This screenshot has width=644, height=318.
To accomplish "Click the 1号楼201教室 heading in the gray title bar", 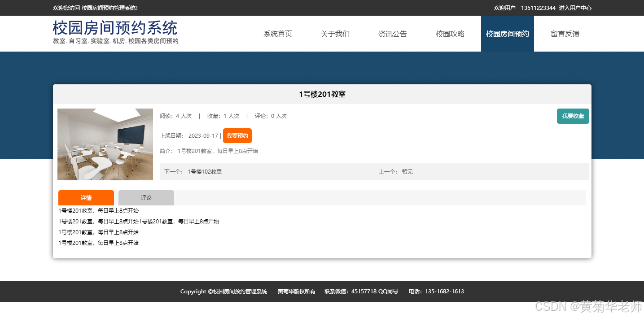I will pos(322,94).
